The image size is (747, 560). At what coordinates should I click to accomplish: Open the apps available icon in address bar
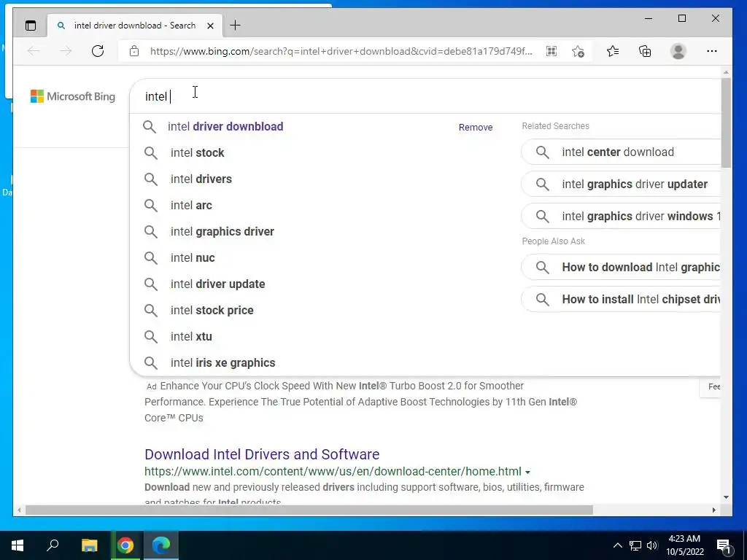coord(551,51)
